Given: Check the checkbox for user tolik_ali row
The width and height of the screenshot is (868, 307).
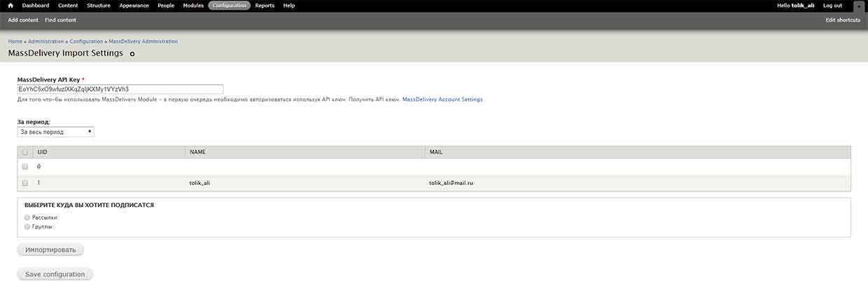Looking at the screenshot, I should pos(25,183).
